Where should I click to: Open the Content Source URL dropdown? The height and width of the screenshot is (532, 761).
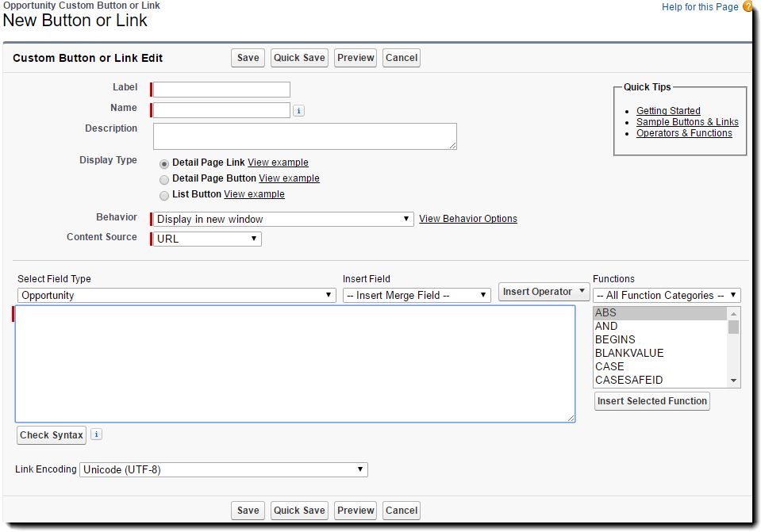click(207, 239)
